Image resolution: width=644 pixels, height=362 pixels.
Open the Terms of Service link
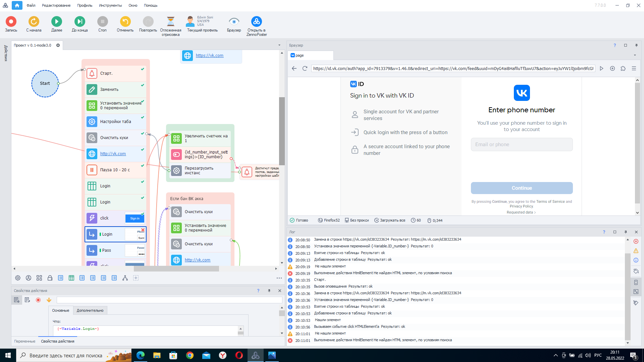pos(550,201)
